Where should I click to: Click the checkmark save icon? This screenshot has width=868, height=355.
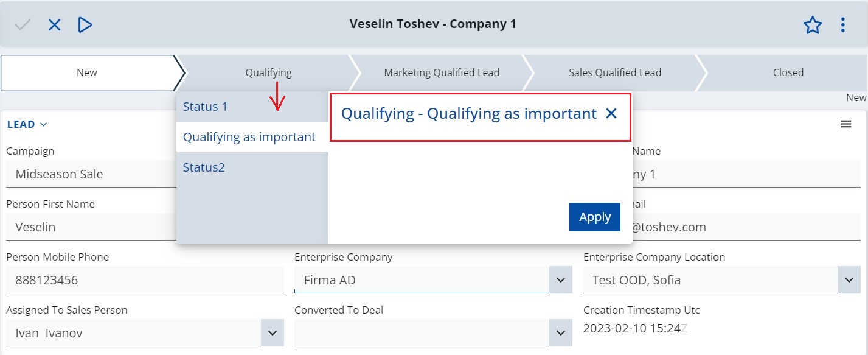(x=23, y=25)
